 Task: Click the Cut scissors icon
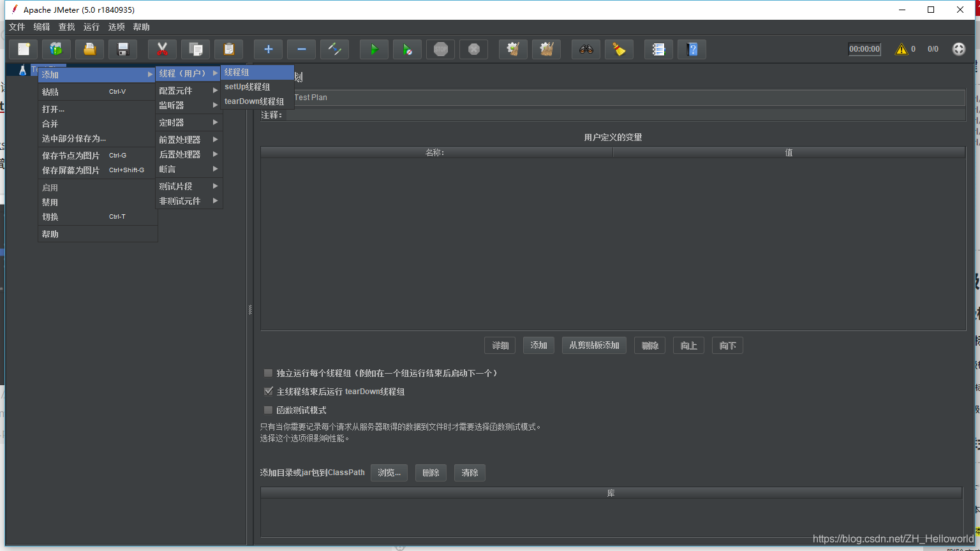pyautogui.click(x=163, y=49)
